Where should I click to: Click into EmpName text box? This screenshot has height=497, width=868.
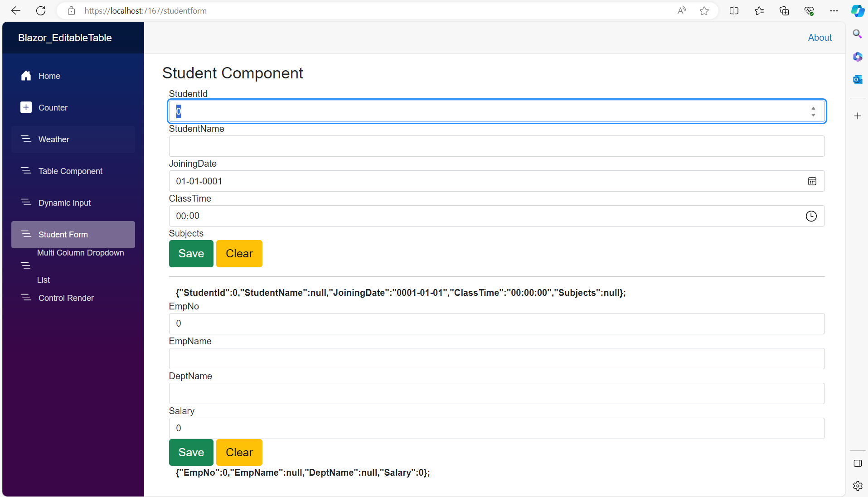coord(496,359)
